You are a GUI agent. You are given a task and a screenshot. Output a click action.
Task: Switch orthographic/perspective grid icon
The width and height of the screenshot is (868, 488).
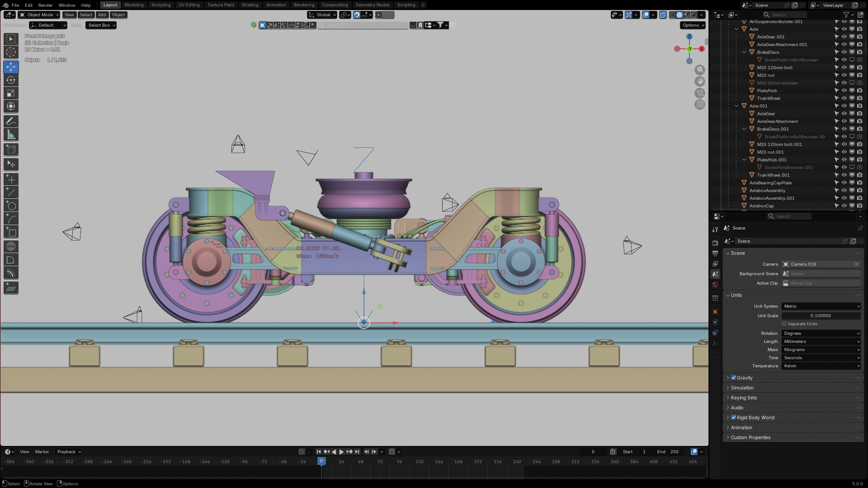point(700,104)
